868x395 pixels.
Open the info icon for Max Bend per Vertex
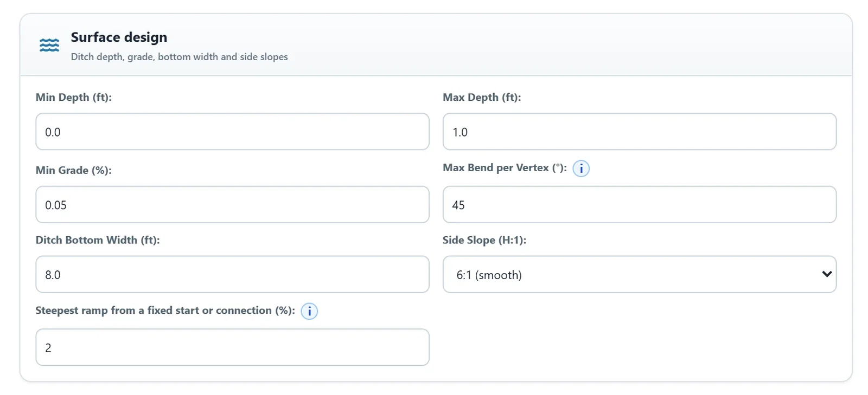pyautogui.click(x=581, y=169)
